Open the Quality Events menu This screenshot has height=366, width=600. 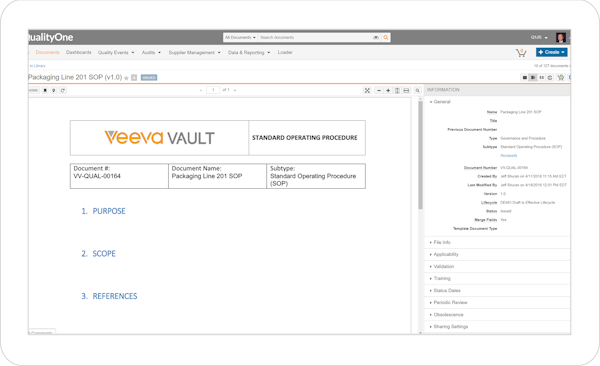(x=116, y=52)
